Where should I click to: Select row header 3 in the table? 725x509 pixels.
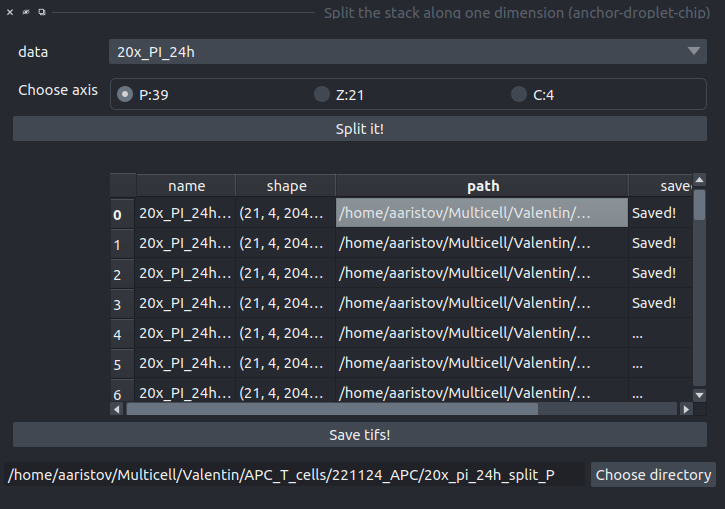[x=117, y=304]
